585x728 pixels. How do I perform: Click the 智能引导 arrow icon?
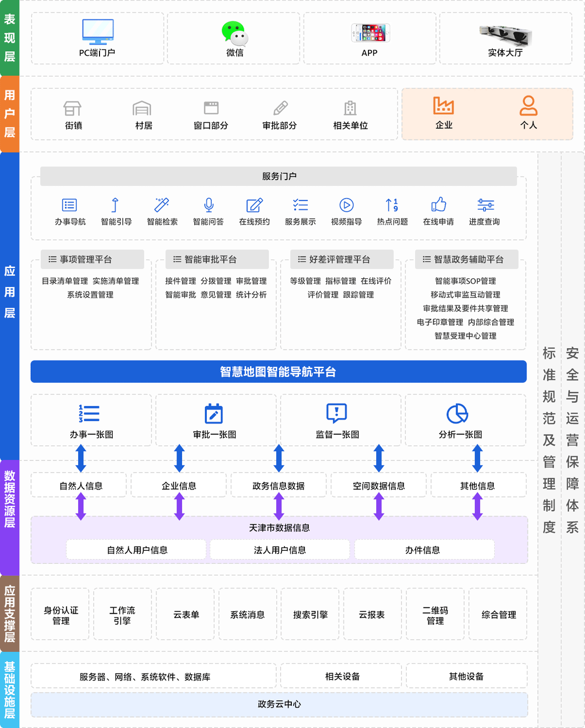tap(115, 205)
